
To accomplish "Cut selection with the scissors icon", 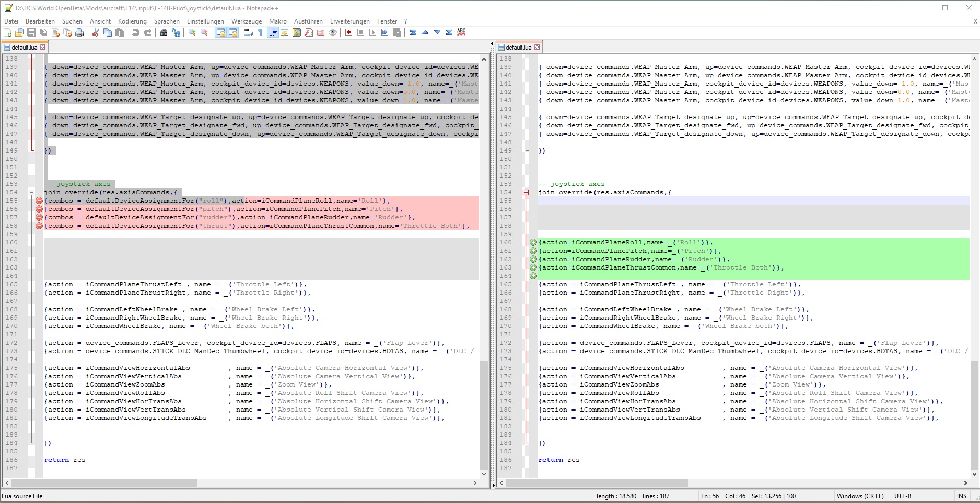I will point(95,32).
